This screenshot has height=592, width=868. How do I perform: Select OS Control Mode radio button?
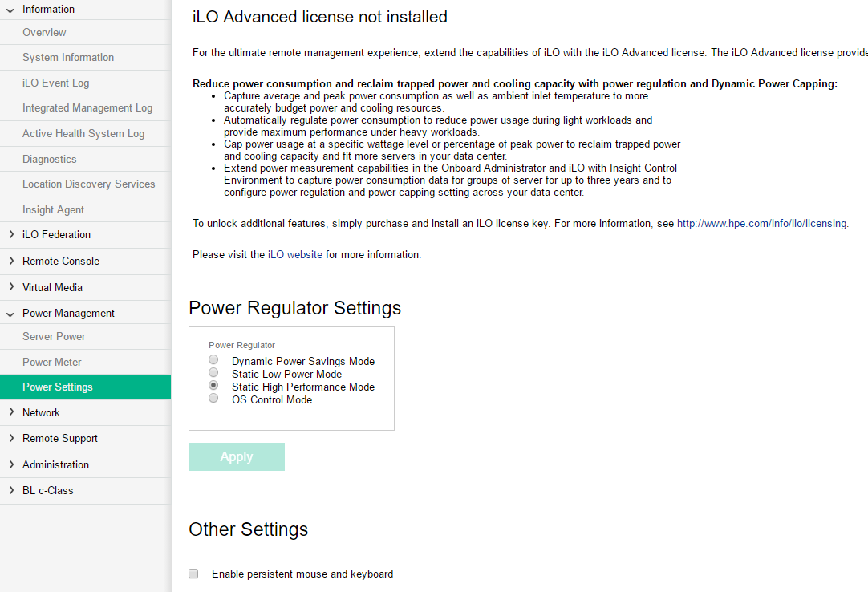pyautogui.click(x=213, y=399)
